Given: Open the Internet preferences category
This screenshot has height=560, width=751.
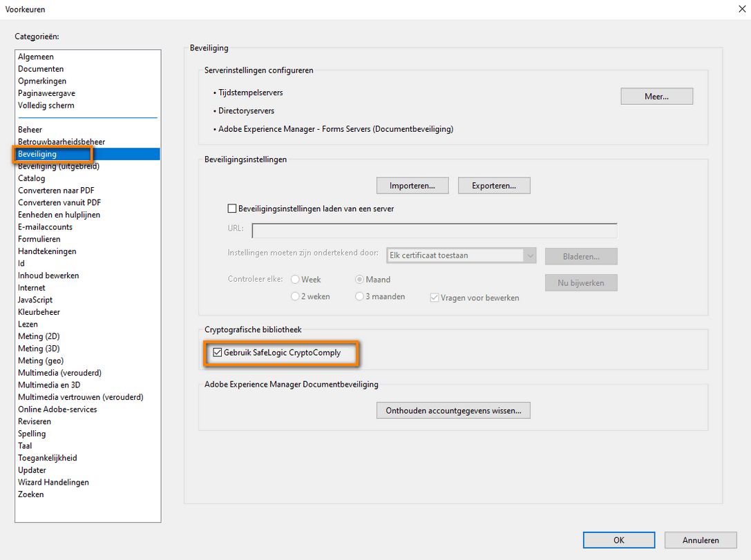Looking at the screenshot, I should [31, 287].
